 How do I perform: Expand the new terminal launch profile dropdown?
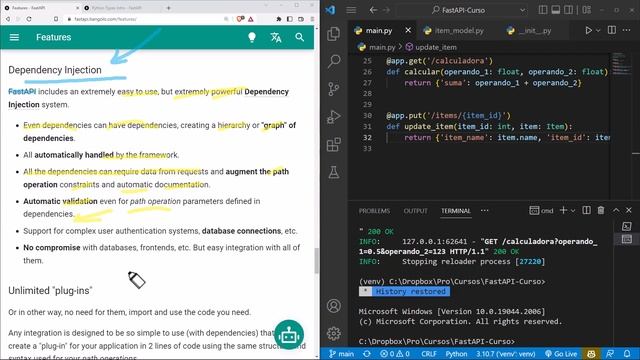(x=573, y=211)
